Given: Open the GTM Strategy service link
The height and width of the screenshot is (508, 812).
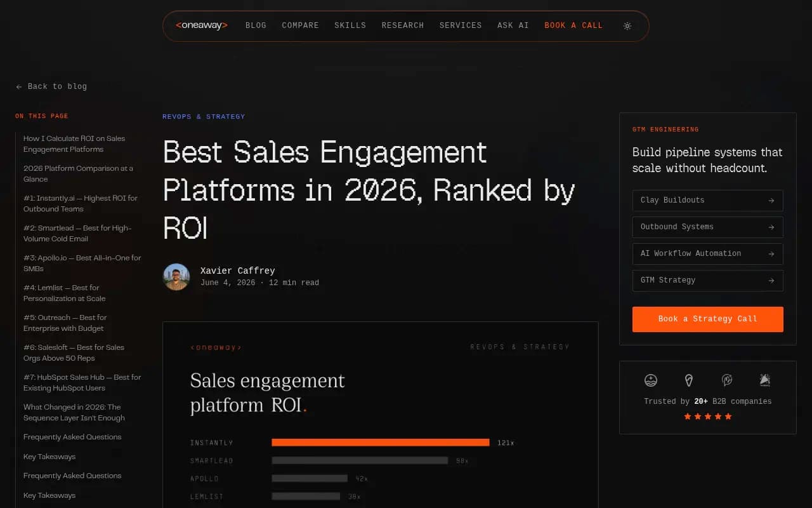Looking at the screenshot, I should (707, 280).
